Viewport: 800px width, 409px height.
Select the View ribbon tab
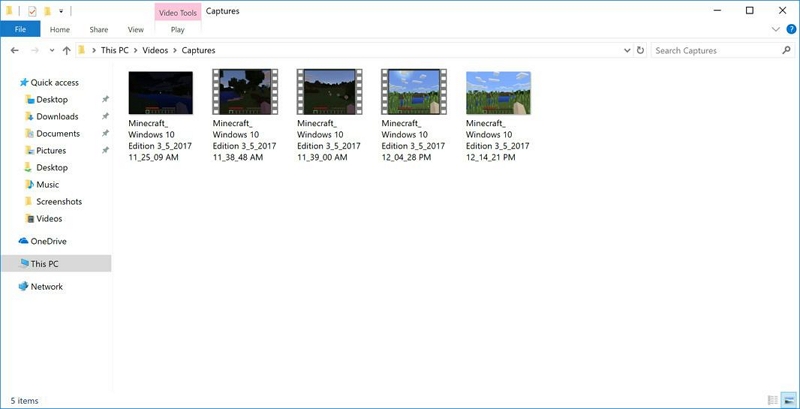pyautogui.click(x=136, y=30)
